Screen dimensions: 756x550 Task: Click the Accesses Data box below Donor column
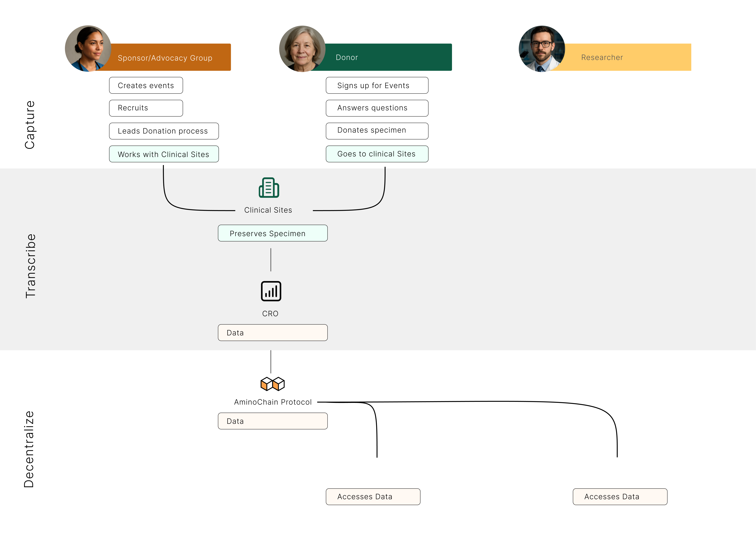tap(373, 497)
